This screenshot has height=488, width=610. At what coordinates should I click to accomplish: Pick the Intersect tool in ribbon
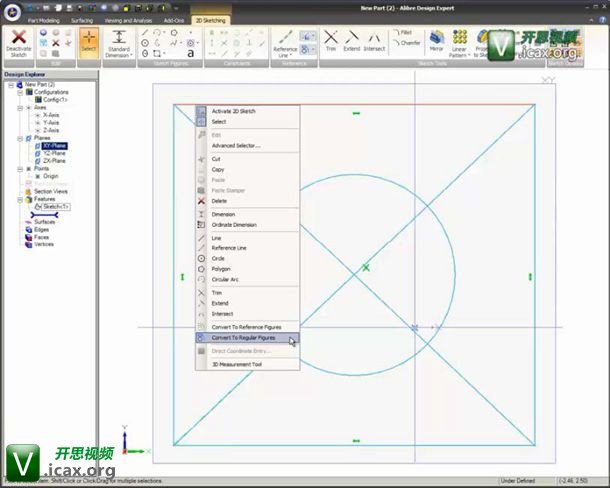[x=375, y=41]
